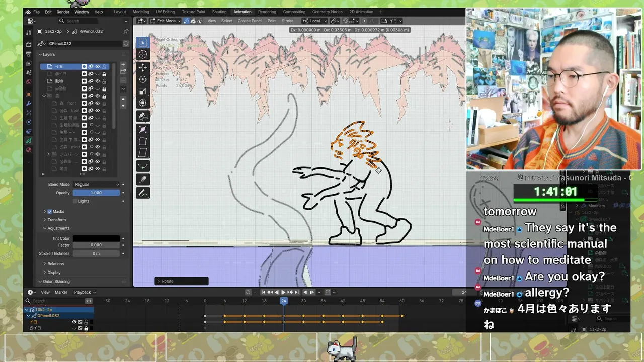Toggle the Masks checkbox
Screen dimensions: 644x362
pos(49,211)
